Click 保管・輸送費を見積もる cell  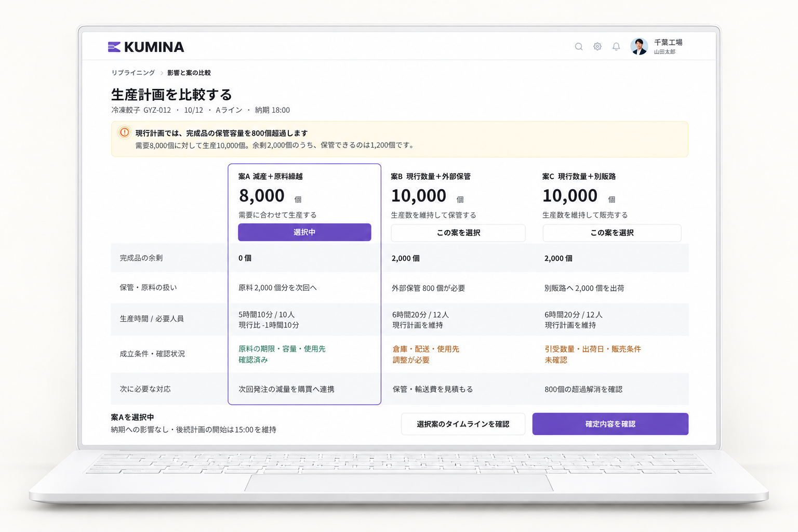pos(433,389)
